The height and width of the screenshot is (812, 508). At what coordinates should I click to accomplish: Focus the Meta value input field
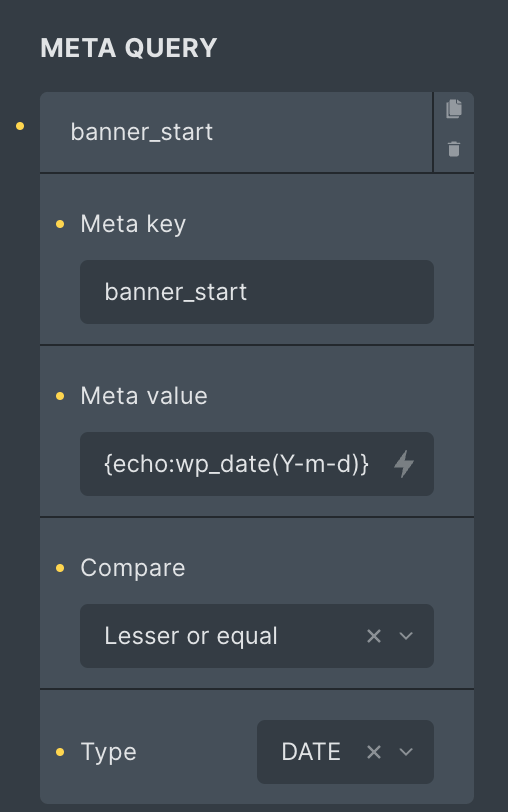tap(236, 464)
